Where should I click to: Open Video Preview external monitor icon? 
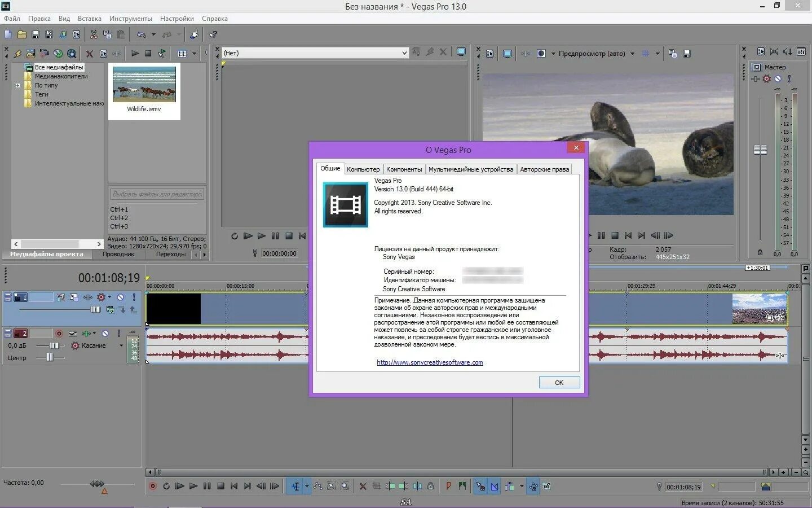coord(507,54)
